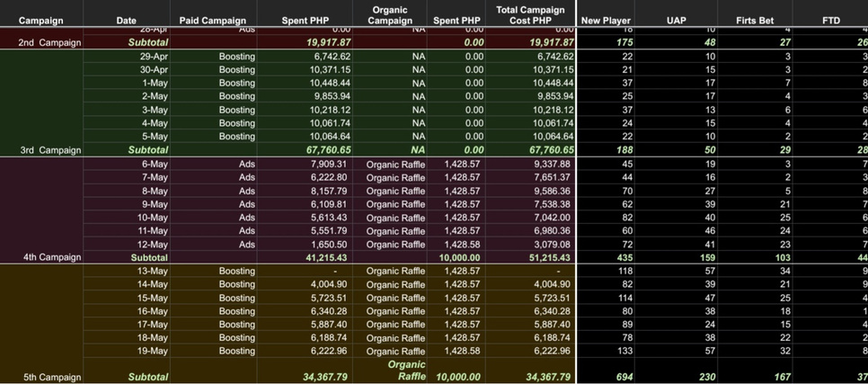868x384 pixels.
Task: Click the 4th Campaign label cell
Action: coord(50,257)
